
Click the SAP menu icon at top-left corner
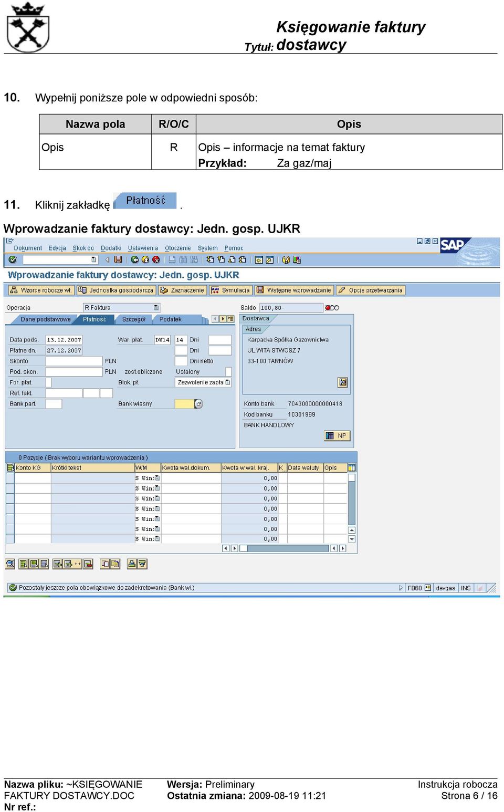9,241
